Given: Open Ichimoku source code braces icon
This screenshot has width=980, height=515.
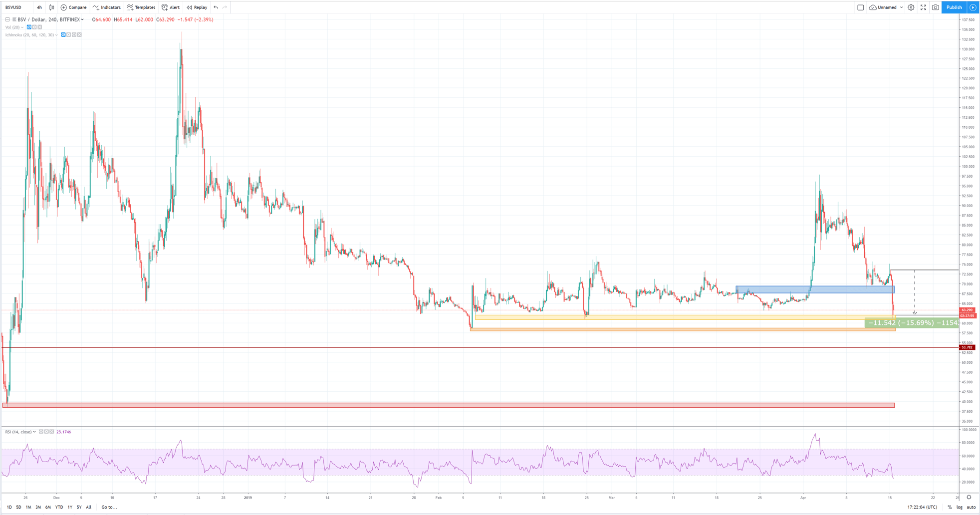Looking at the screenshot, I should 74,35.
